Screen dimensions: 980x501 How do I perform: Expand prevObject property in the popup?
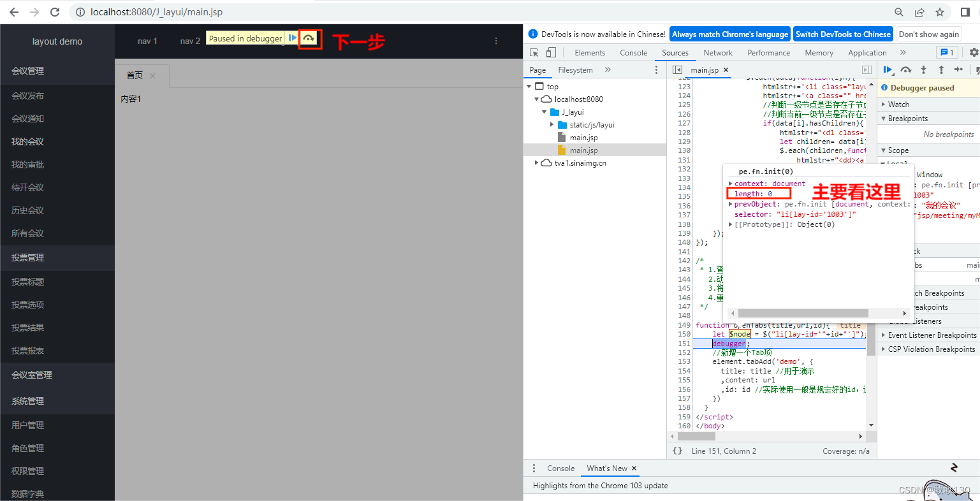pos(731,204)
